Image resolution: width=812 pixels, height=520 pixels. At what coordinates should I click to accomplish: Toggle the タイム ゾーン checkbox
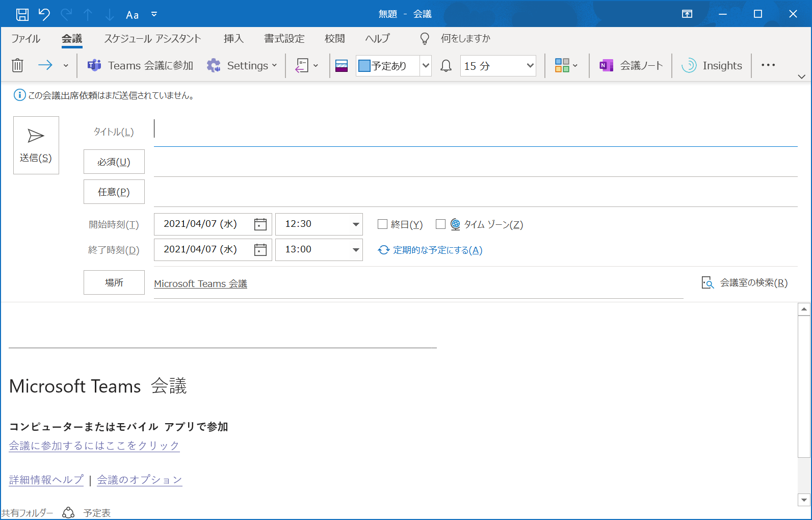point(441,224)
